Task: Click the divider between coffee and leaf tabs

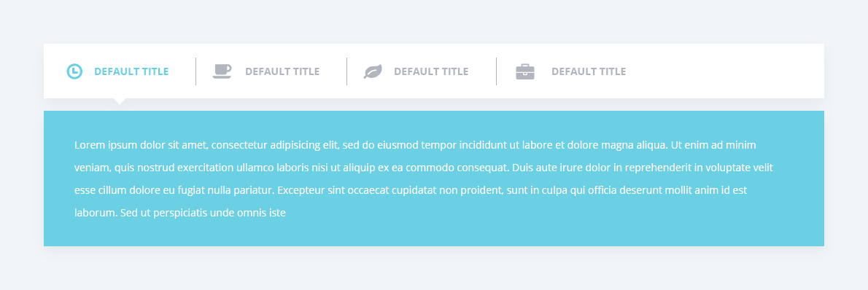Action: 346,71
